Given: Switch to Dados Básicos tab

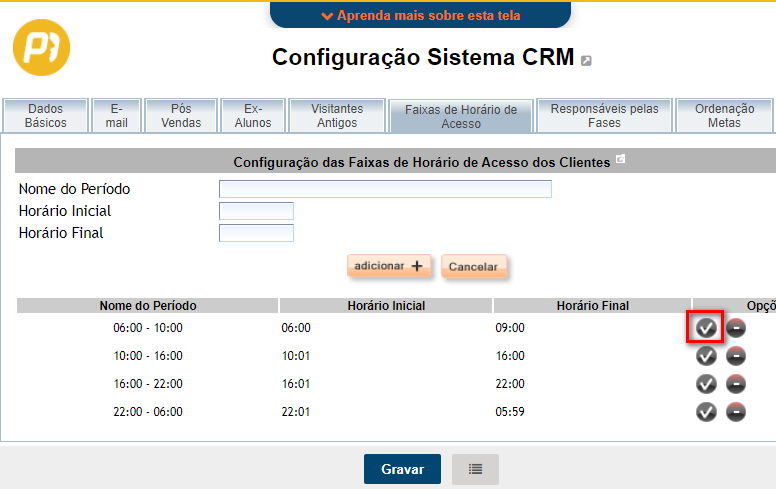Looking at the screenshot, I should [46, 116].
